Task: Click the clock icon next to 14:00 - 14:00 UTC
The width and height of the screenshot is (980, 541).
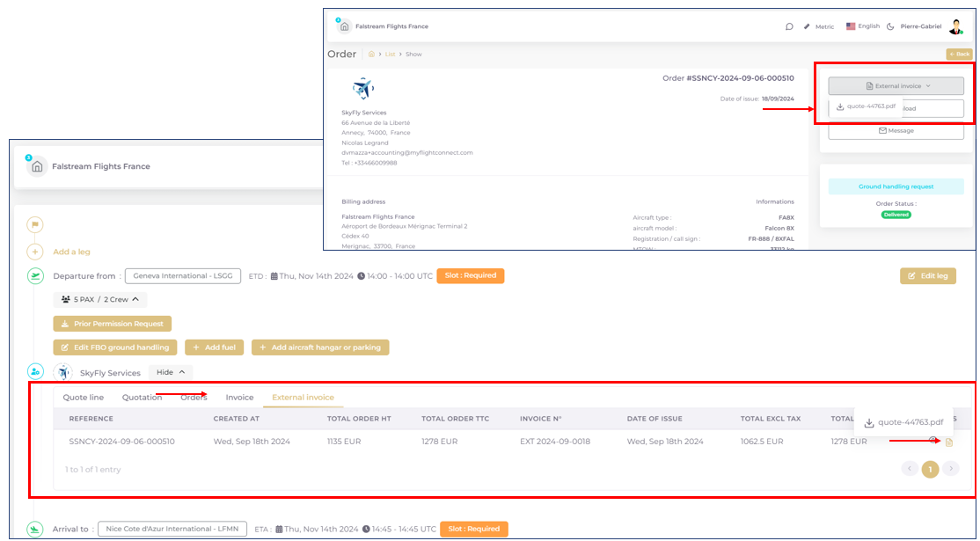Action: coord(362,276)
